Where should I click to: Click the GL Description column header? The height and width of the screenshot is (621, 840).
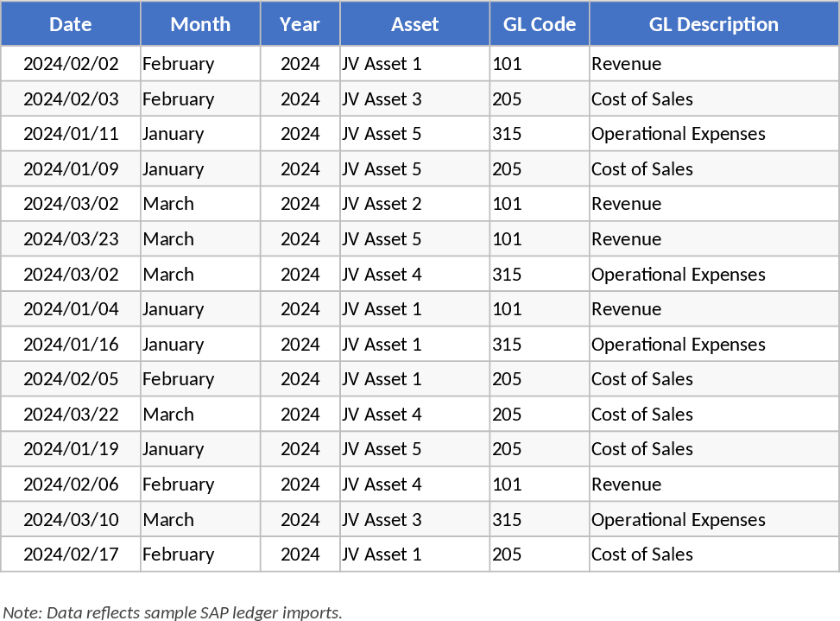click(714, 24)
